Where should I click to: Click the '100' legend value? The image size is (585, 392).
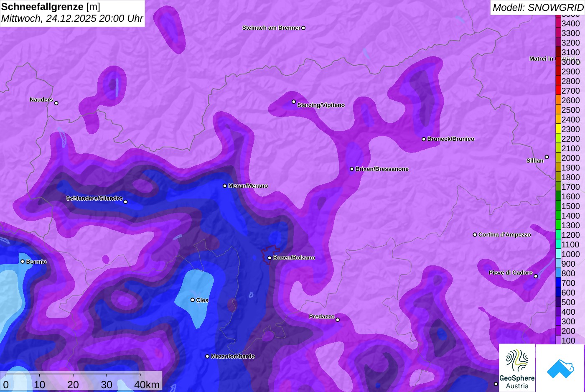568,341
